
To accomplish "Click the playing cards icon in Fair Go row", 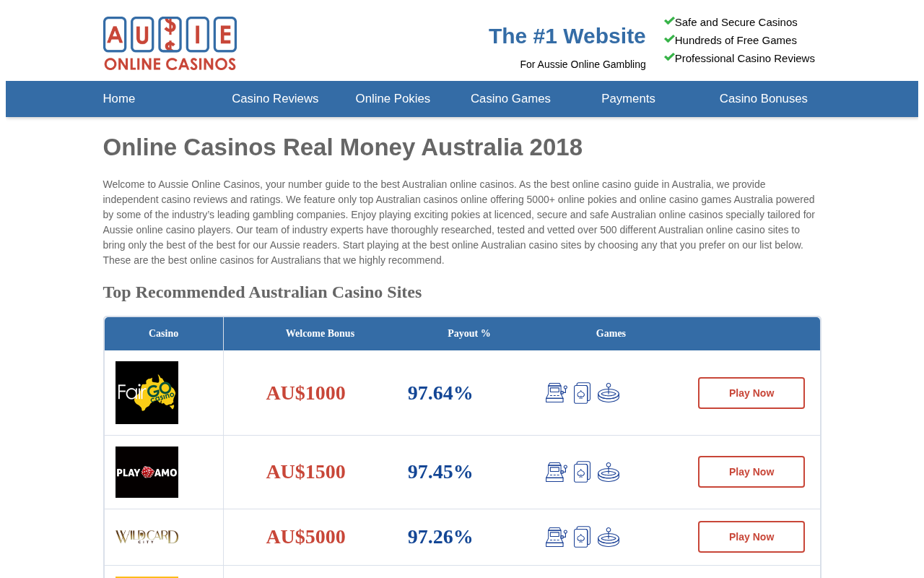I will [583, 393].
